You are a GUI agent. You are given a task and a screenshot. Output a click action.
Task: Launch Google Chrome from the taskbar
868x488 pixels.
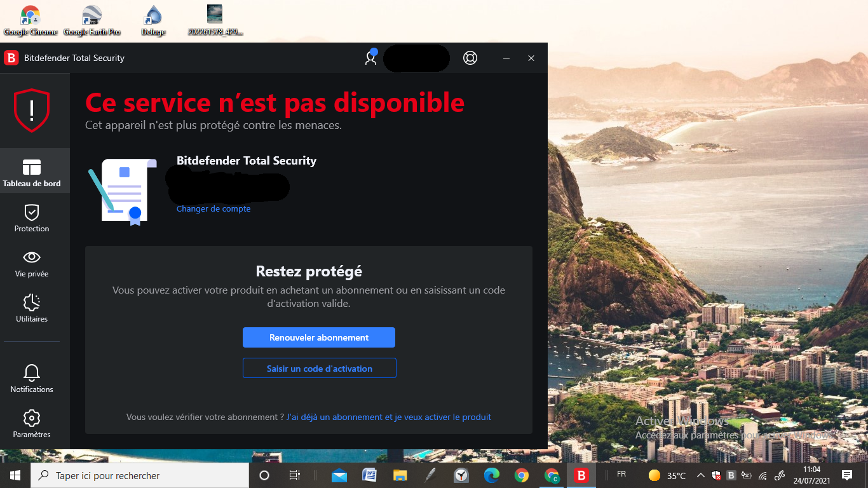pos(522,475)
